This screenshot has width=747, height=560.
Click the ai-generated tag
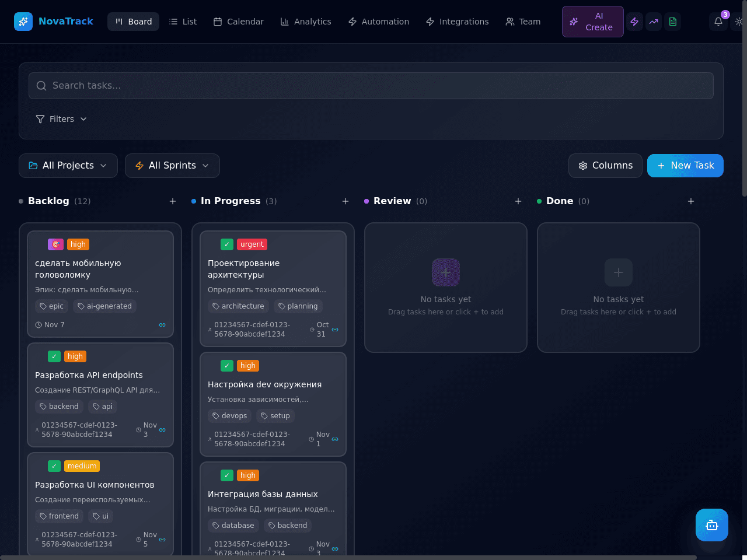pyautogui.click(x=104, y=306)
